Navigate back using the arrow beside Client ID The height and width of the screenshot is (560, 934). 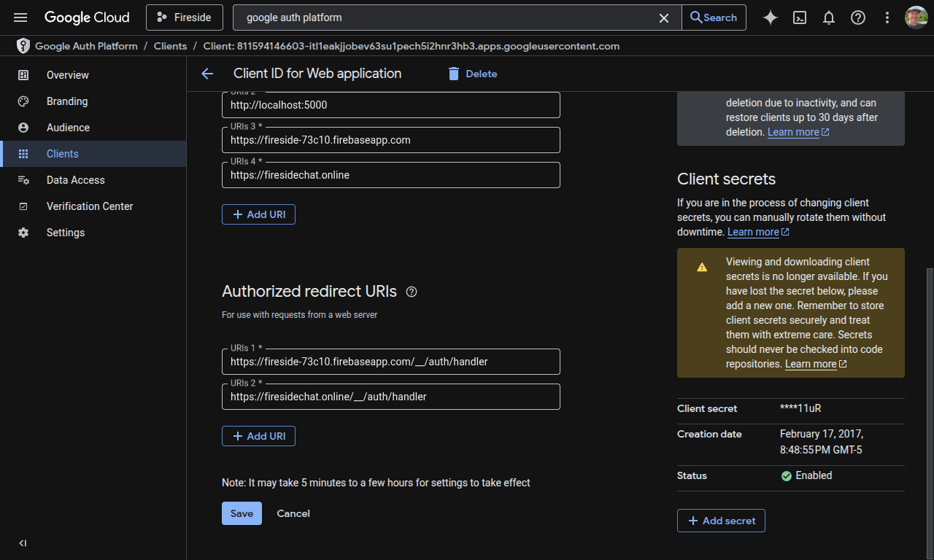[x=207, y=74]
